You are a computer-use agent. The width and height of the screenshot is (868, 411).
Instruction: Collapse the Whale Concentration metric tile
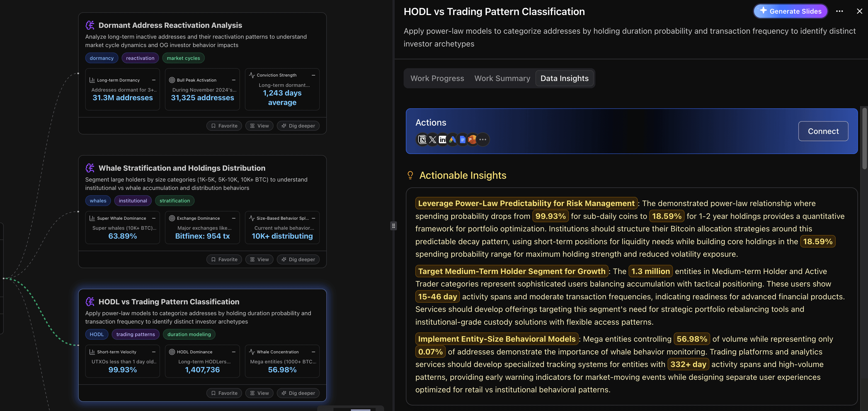[313, 352]
